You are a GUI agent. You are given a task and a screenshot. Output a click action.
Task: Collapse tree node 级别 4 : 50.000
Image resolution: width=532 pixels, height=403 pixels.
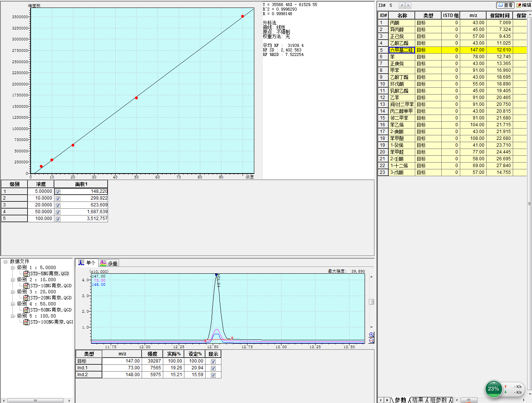pyautogui.click(x=12, y=304)
